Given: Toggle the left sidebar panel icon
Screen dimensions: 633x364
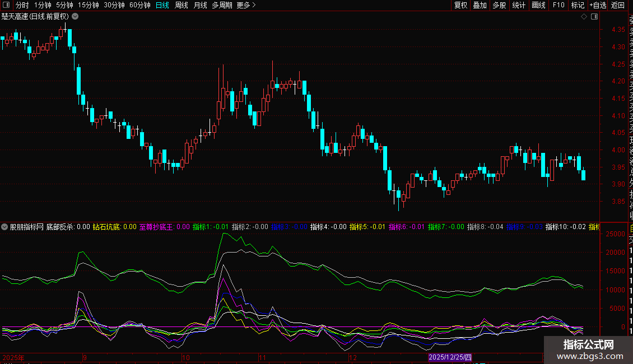Looking at the screenshot, I should (5, 5).
